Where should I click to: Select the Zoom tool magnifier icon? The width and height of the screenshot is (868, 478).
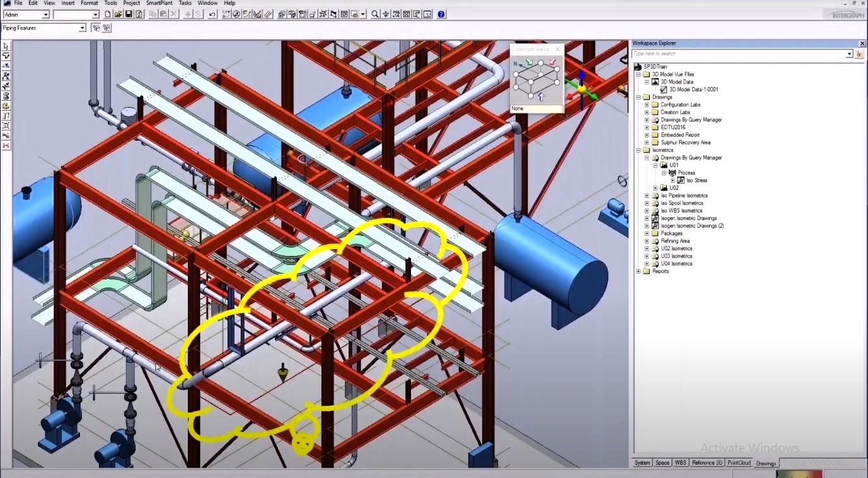coord(375,14)
